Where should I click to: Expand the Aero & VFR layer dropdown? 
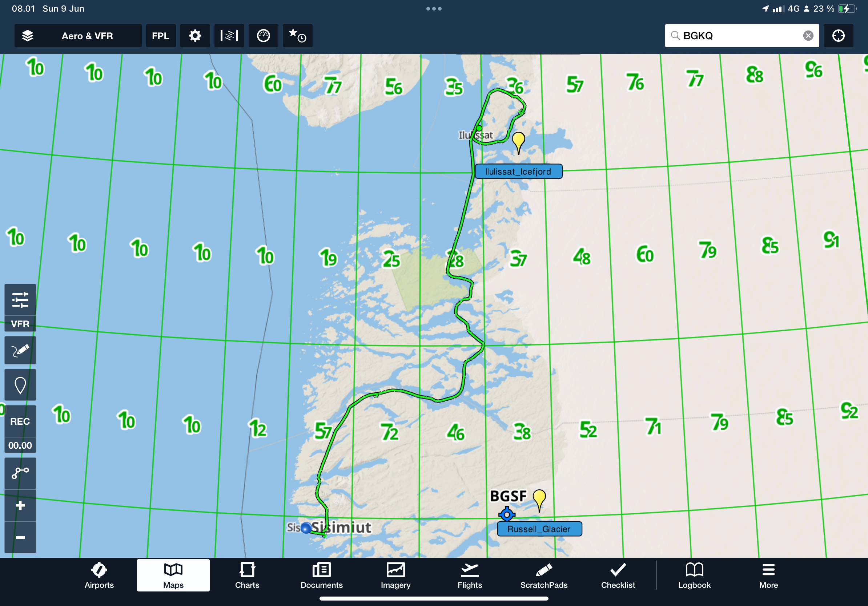tap(87, 36)
